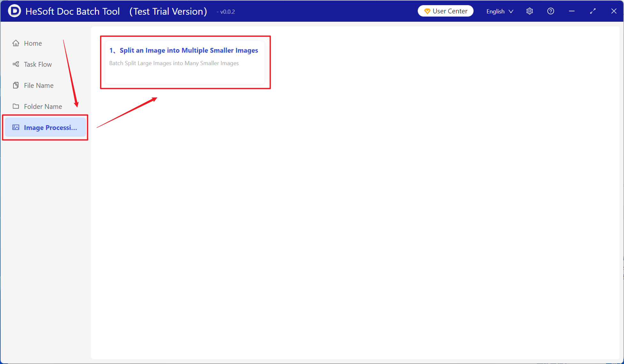The height and width of the screenshot is (364, 624).
Task: Open the settings gear icon
Action: tap(529, 11)
